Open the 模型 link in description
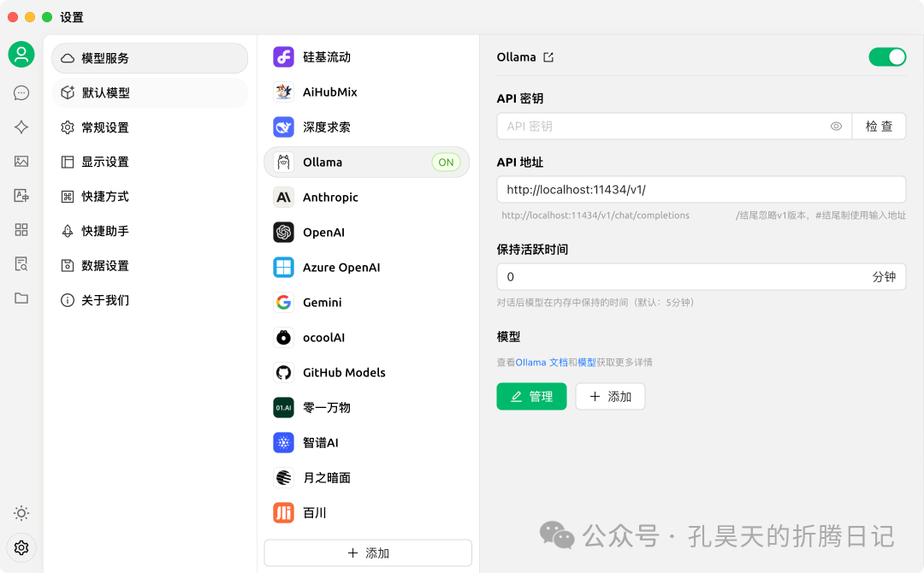The image size is (924, 573). click(587, 362)
